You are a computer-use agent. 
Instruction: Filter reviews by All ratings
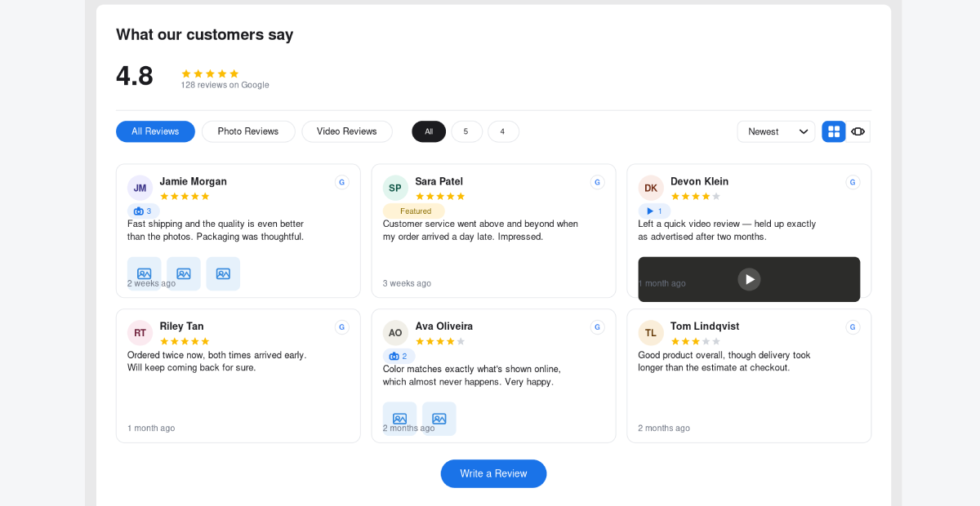click(429, 131)
